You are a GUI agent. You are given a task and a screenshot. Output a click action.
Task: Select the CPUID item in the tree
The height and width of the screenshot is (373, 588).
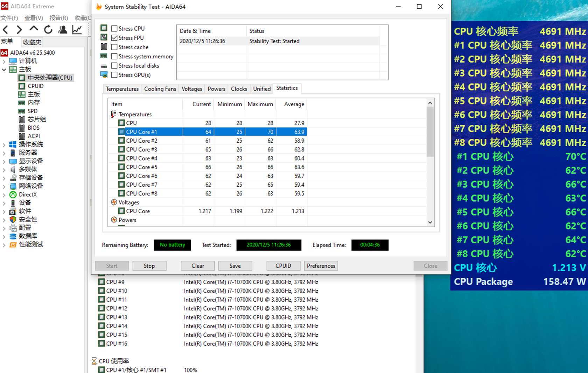point(35,86)
